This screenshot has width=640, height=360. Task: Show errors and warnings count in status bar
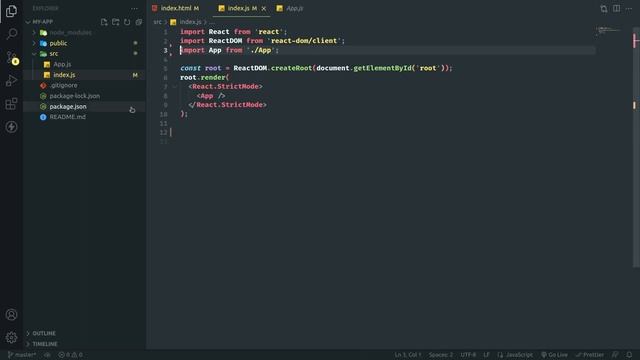[x=71, y=355]
